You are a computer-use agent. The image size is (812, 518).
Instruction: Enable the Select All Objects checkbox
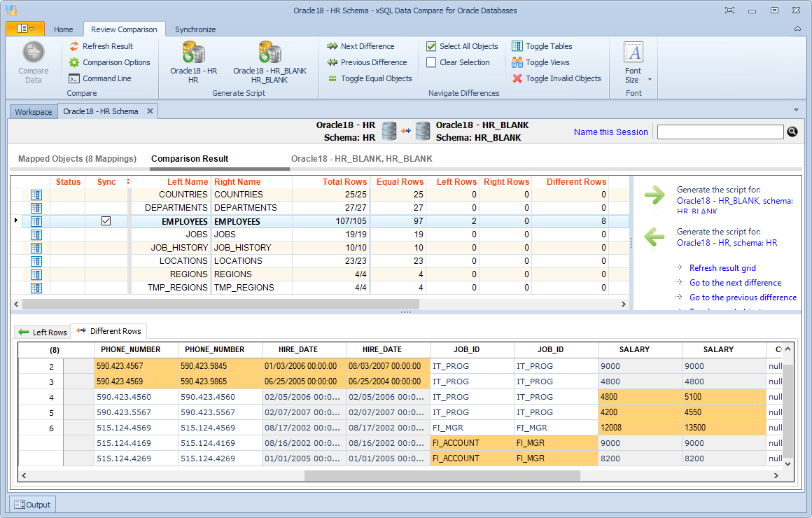pyautogui.click(x=430, y=45)
